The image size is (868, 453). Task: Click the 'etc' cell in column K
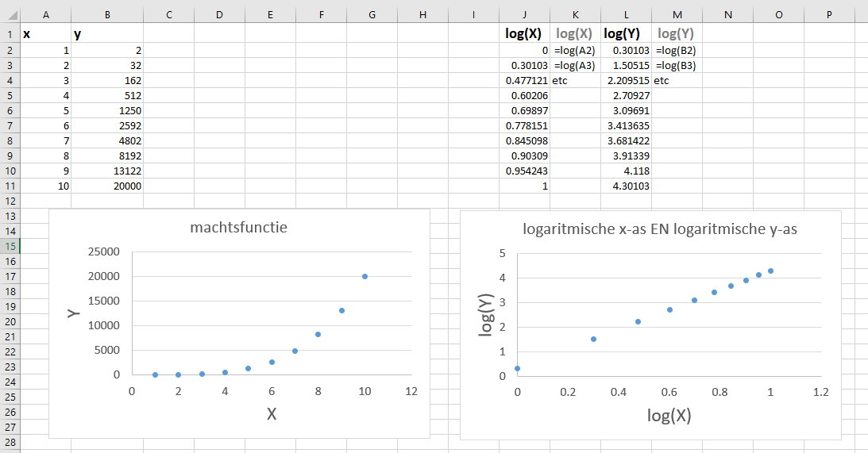[561, 80]
